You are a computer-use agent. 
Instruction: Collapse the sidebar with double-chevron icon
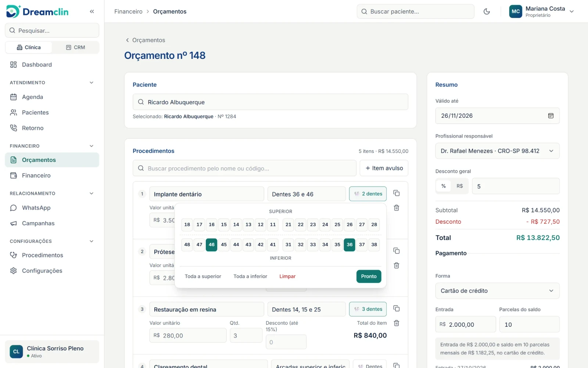[x=92, y=11]
